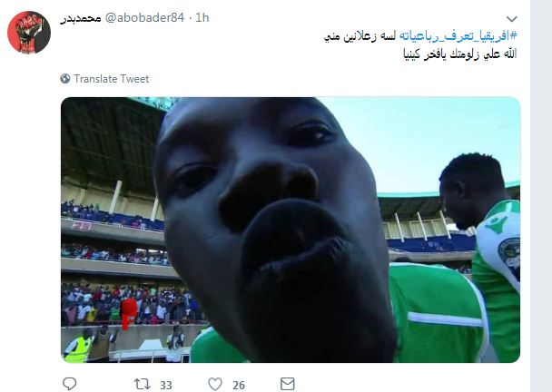Click the tweet text لسه زعلانين مني
This screenshot has width=552, height=392.
coord(360,36)
